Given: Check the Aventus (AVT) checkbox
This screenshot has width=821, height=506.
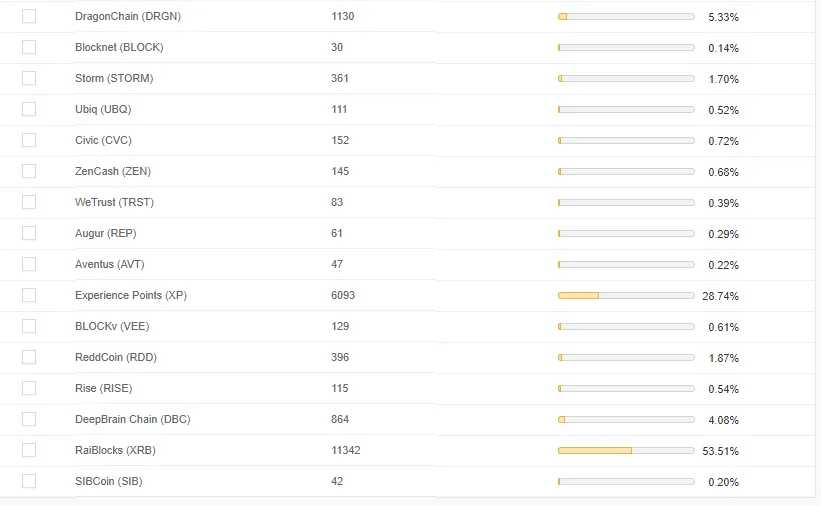Looking at the screenshot, I should [28, 264].
